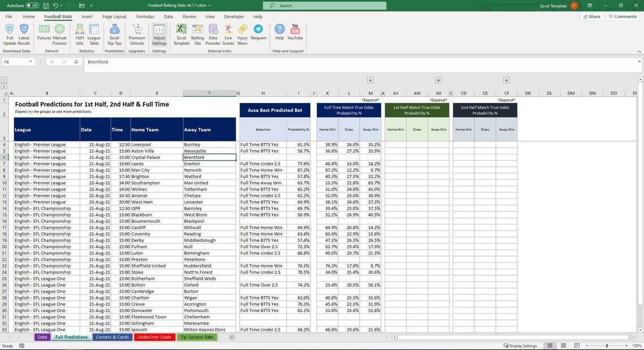Switch to the Corners & Cards sheet

click(x=113, y=336)
